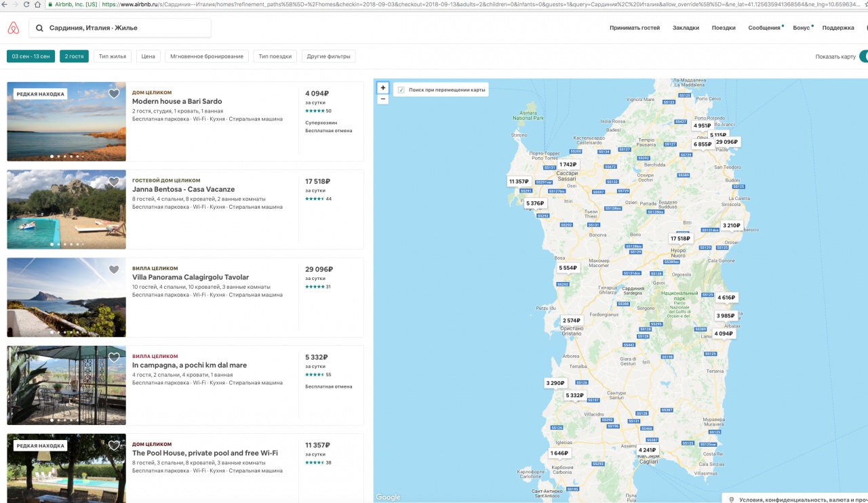Go to Сообщения in header
This screenshot has height=503, width=868.
click(764, 28)
